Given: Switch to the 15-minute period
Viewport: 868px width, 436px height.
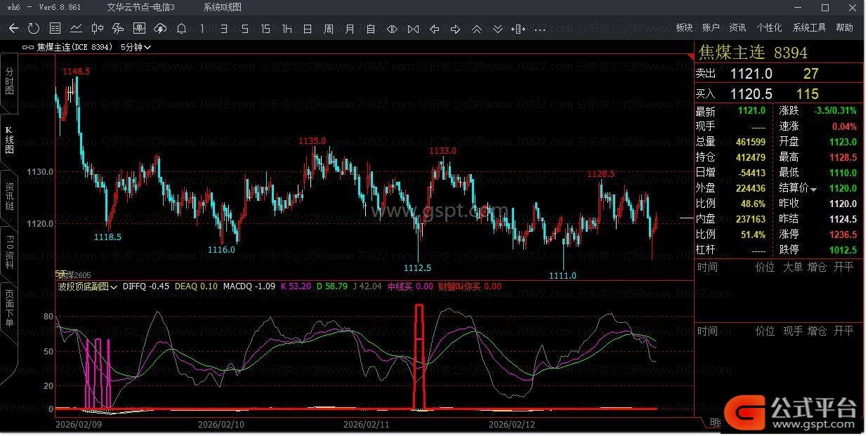Looking at the screenshot, I should click(265, 29).
